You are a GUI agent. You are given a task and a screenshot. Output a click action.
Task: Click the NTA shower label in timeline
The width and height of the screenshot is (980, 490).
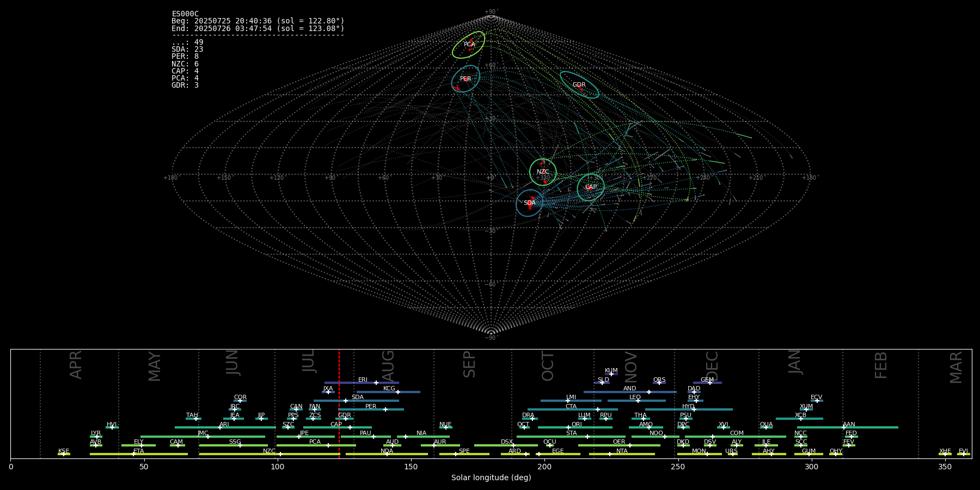click(622, 451)
